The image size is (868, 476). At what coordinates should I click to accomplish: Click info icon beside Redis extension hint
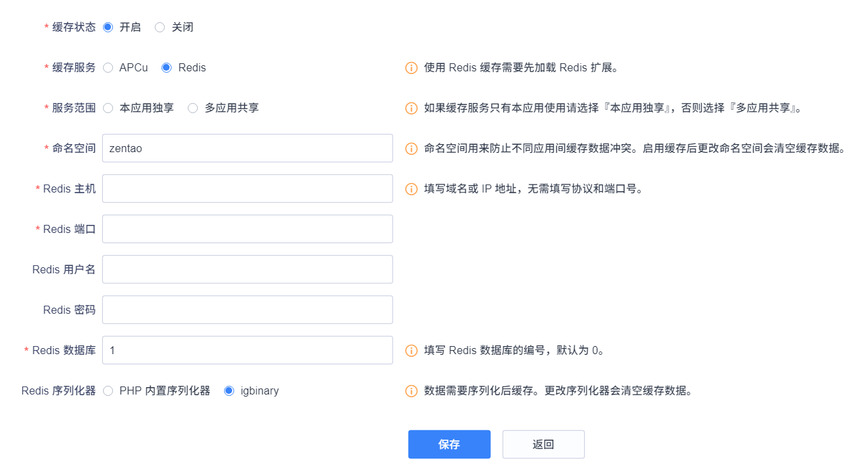tap(411, 68)
